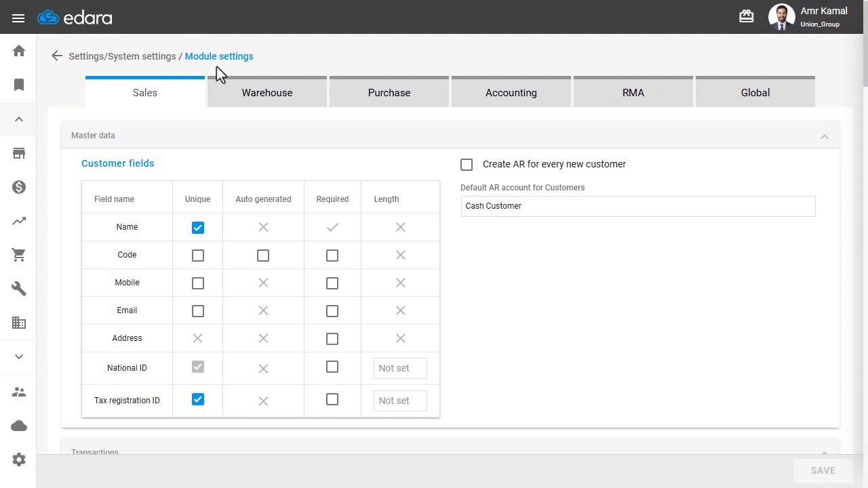Click the SAVE button

(823, 470)
